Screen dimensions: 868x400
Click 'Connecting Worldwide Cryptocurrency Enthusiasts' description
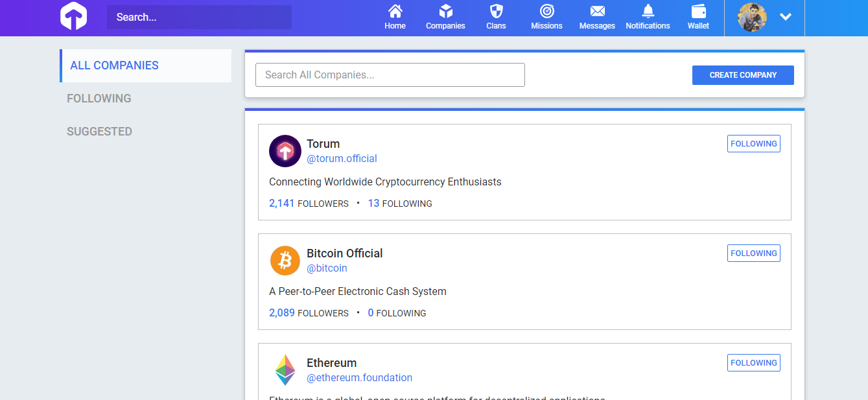385,182
